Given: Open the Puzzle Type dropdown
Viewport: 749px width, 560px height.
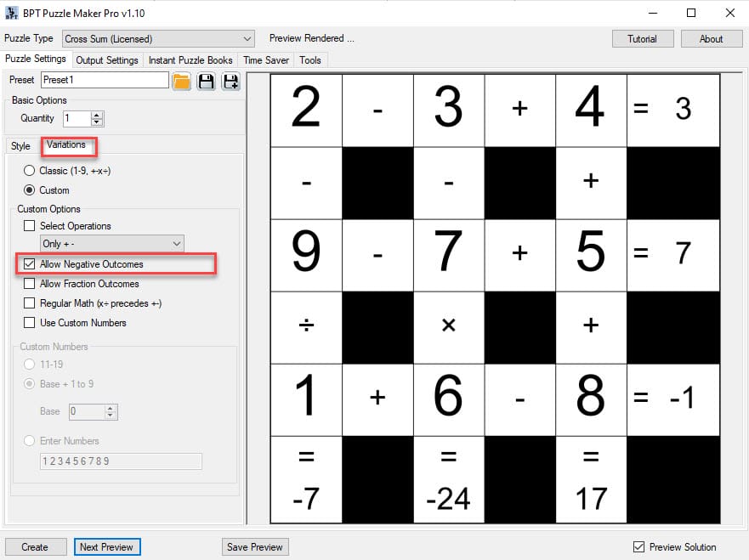Looking at the screenshot, I should point(247,38).
